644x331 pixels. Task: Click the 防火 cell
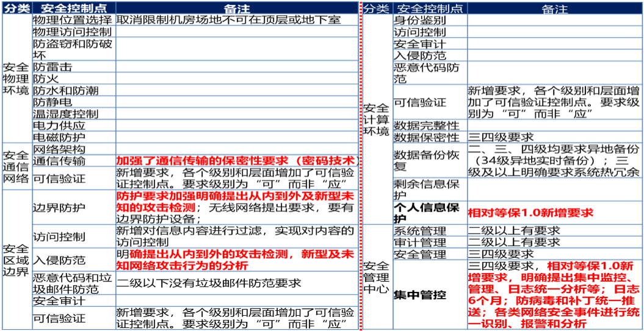pyautogui.click(x=74, y=78)
